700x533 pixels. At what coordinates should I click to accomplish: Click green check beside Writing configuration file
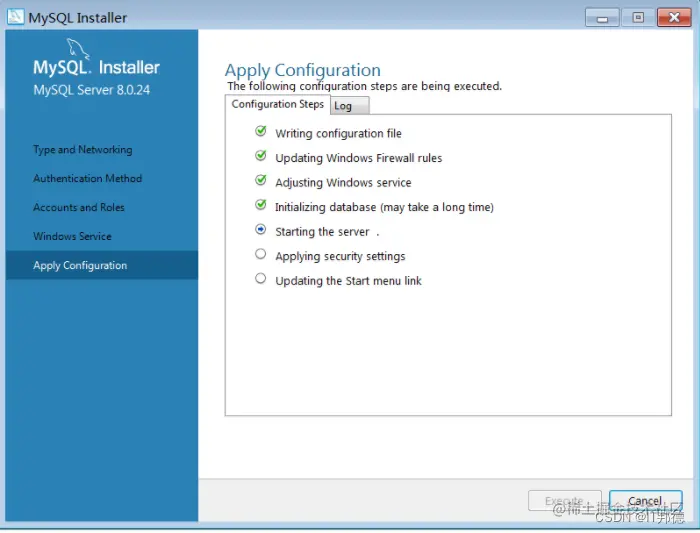[x=261, y=131]
